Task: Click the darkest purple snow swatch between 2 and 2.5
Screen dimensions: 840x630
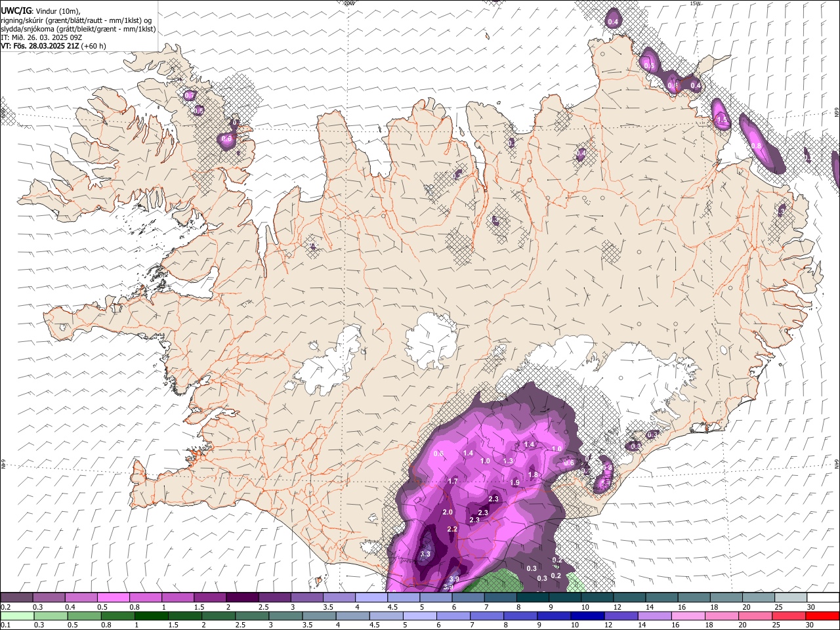Action: tap(242, 598)
